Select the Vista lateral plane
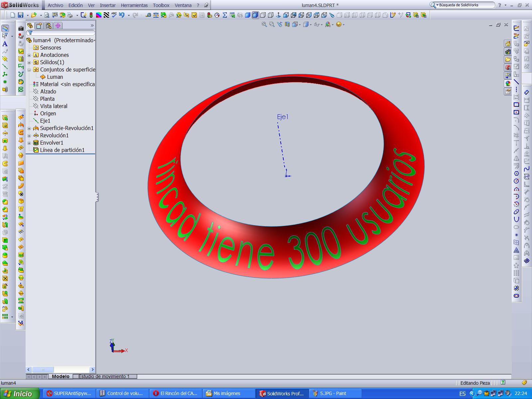Screen dimensions: 532x399 [50, 106]
